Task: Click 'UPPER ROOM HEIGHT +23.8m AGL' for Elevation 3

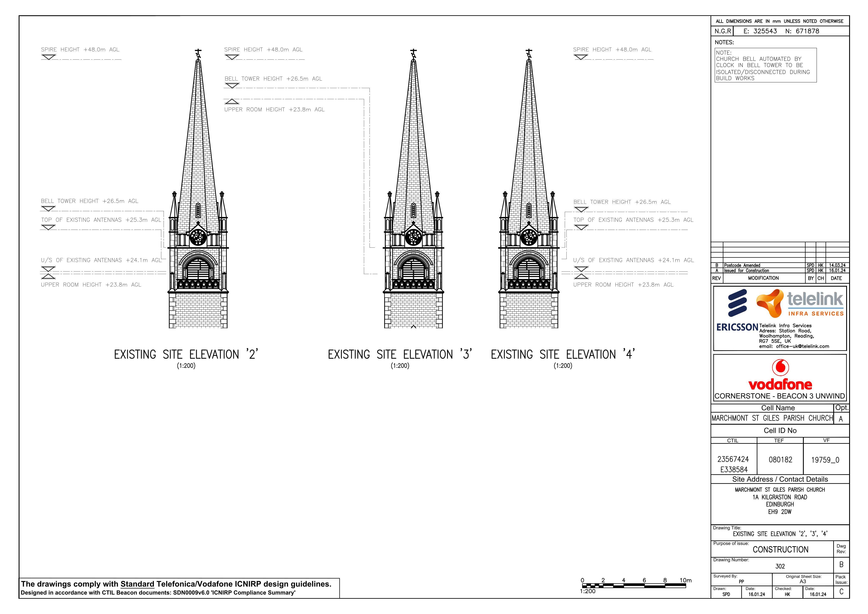Action: tap(274, 109)
